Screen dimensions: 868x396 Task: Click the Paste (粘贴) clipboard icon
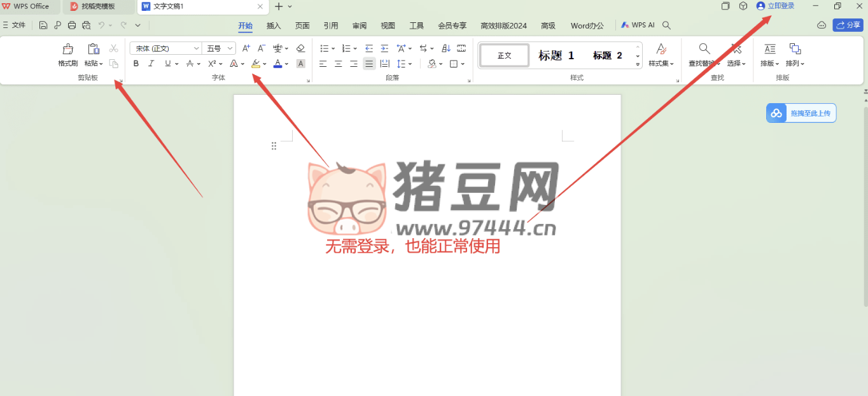click(94, 49)
